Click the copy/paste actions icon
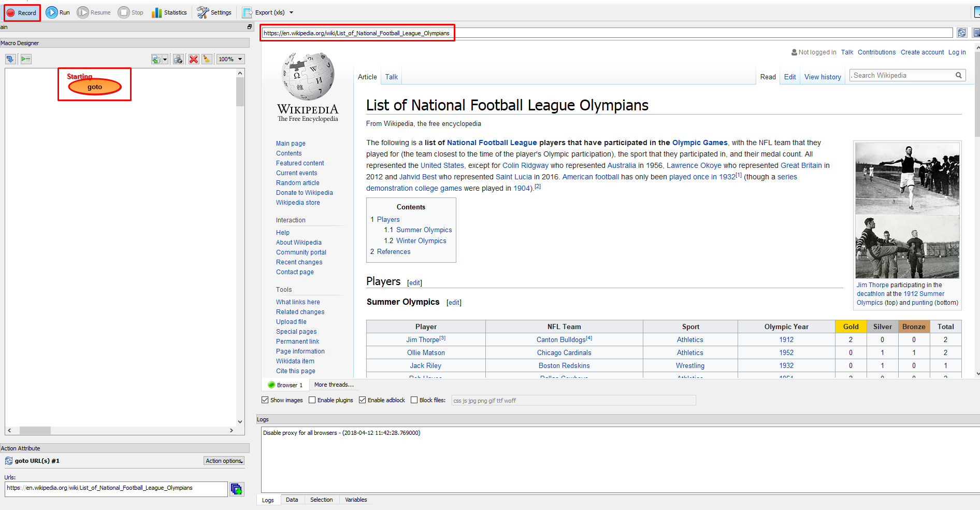The image size is (980, 510). pyautogui.click(x=156, y=59)
